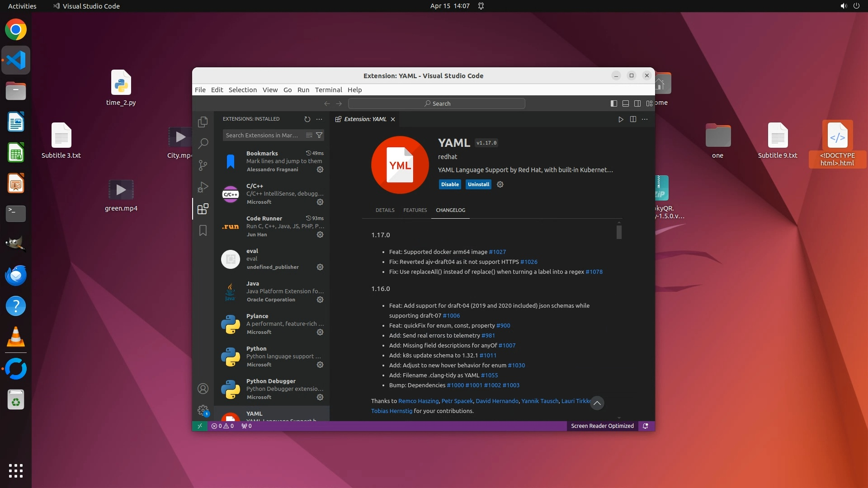Click the filter extensions funnel icon
868x488 pixels.
[x=319, y=135]
